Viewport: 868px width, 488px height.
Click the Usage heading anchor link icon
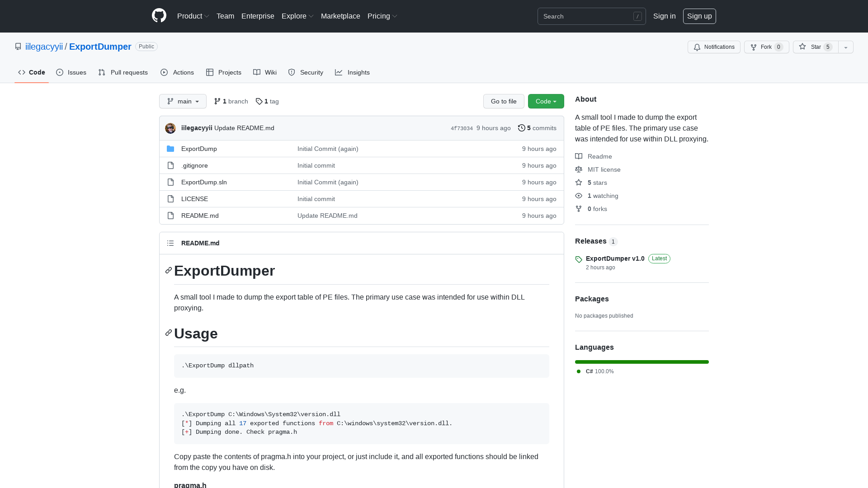[x=168, y=333]
